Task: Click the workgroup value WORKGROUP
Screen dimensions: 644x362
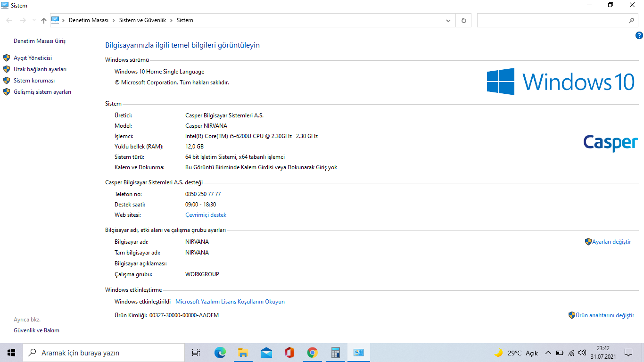Action: pyautogui.click(x=202, y=274)
